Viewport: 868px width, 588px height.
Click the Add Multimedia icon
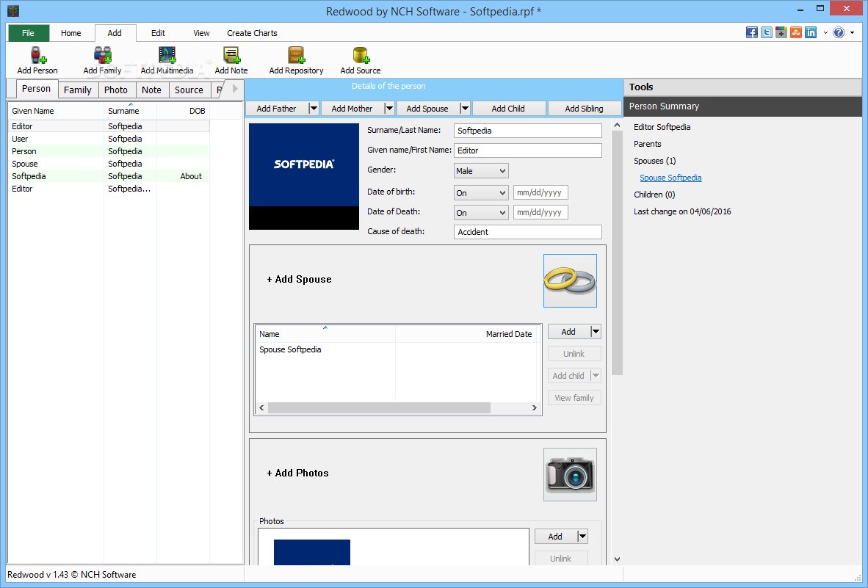(x=167, y=55)
